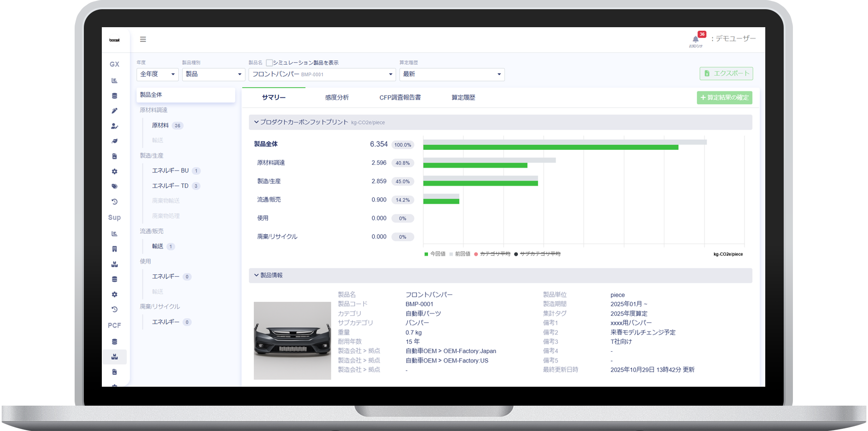
Task: Open the 製品種別 dropdown showing 製品
Action: 213,74
